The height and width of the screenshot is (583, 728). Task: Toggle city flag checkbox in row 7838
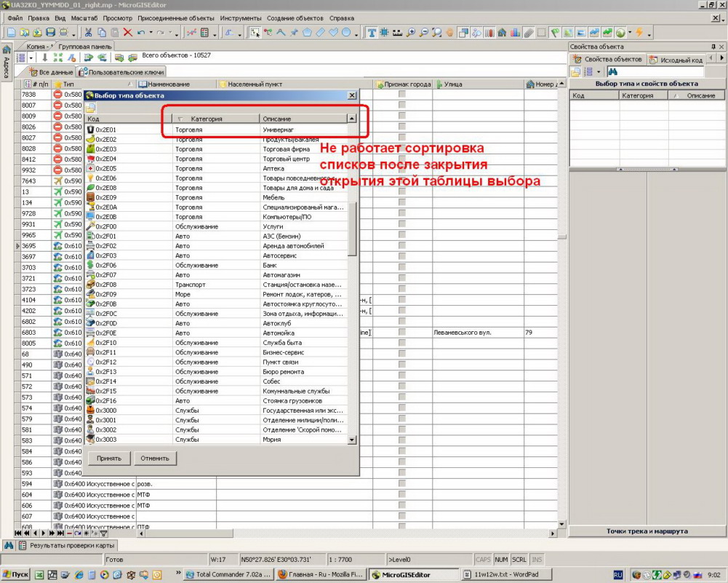(x=402, y=95)
